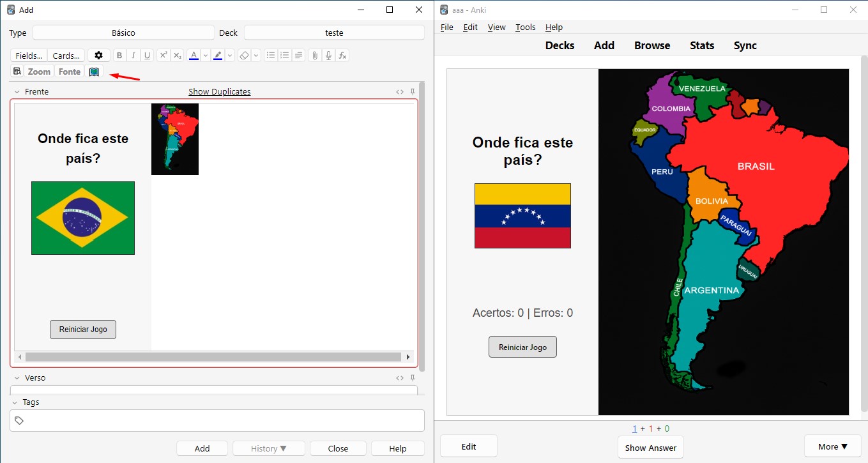Insert an unordered bullet list
Screen dimensions: 868x463
pyautogui.click(x=271, y=56)
